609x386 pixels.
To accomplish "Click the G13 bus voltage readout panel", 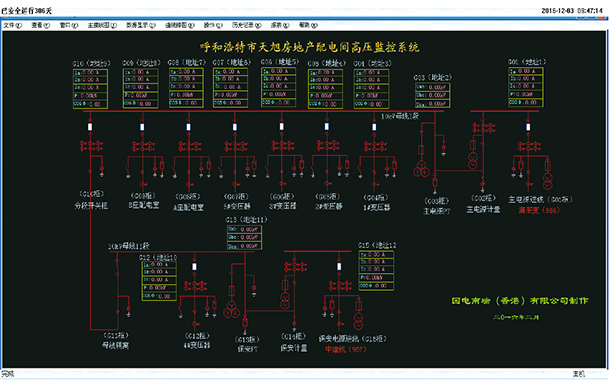I will point(244,237).
